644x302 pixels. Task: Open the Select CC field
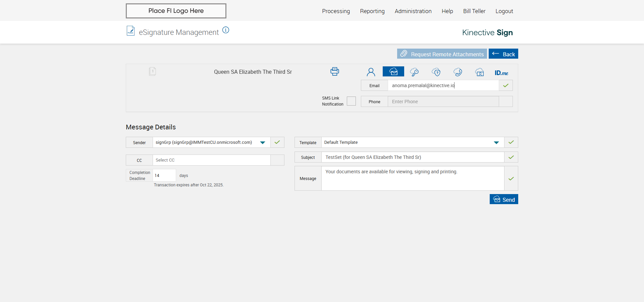click(211, 160)
